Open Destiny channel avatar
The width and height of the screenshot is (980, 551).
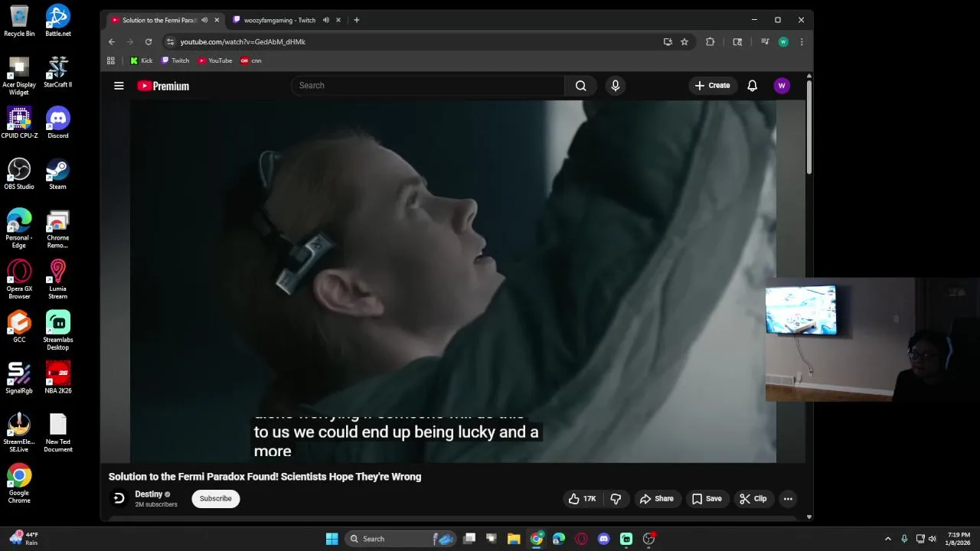pos(119,499)
